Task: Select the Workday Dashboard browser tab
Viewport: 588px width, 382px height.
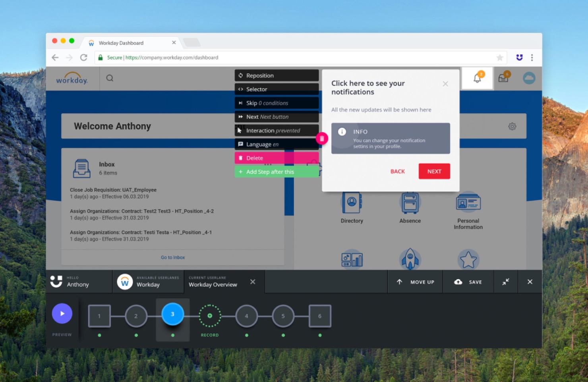Action: click(132, 43)
